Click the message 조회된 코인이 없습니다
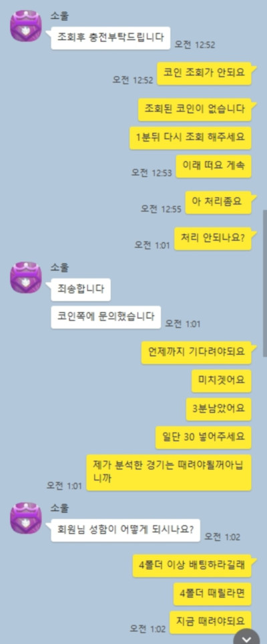The width and height of the screenshot is (267, 644). click(x=194, y=109)
